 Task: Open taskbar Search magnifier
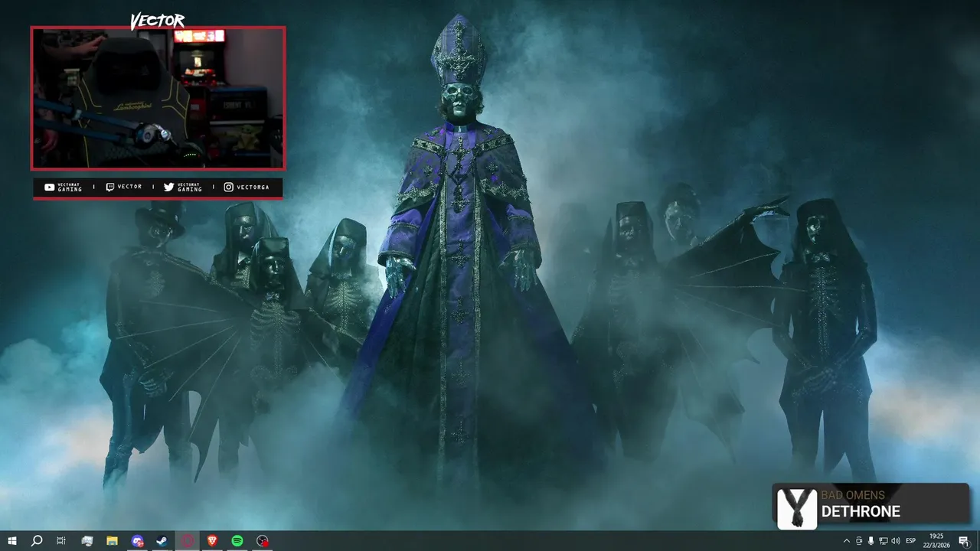point(36,541)
